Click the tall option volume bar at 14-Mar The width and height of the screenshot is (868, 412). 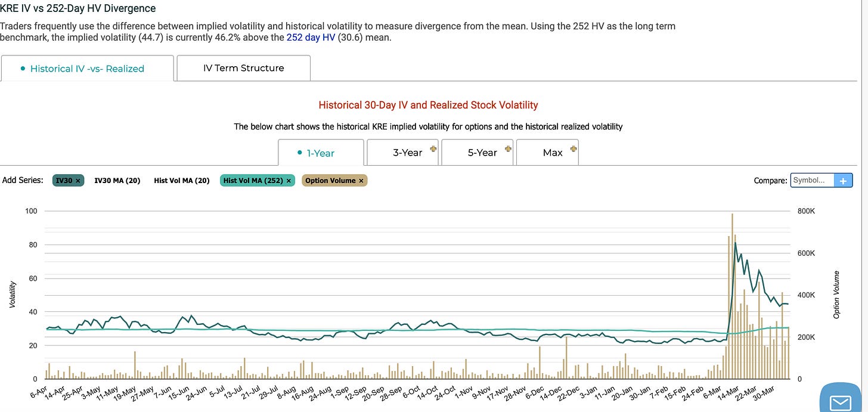[732, 296]
